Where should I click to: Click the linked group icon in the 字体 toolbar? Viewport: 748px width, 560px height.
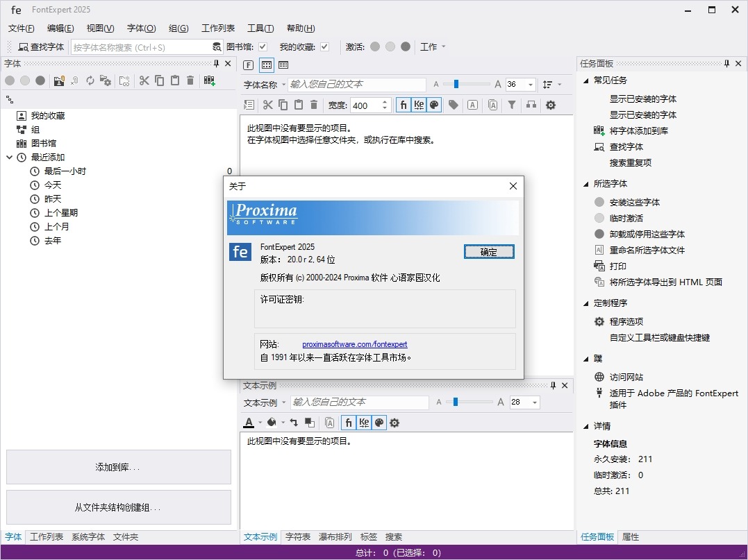[x=74, y=80]
